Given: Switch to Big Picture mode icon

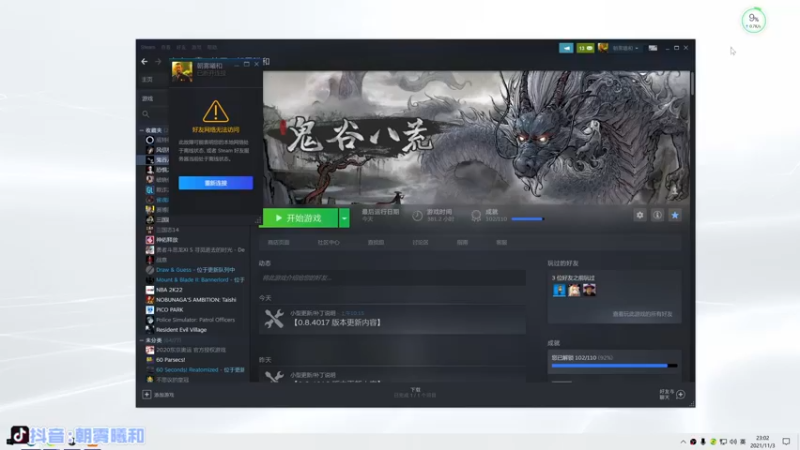Looking at the screenshot, I should pos(653,48).
